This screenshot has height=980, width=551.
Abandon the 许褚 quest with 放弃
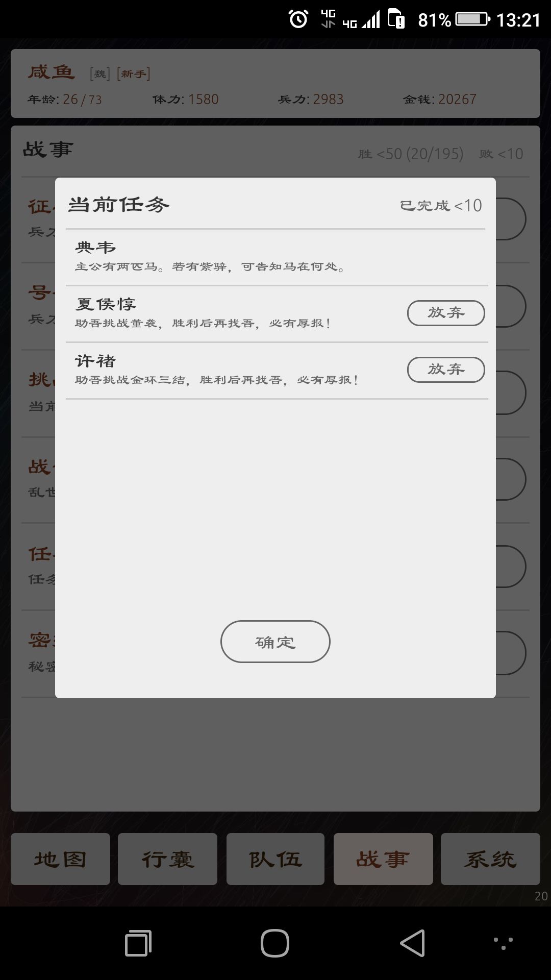[446, 370]
